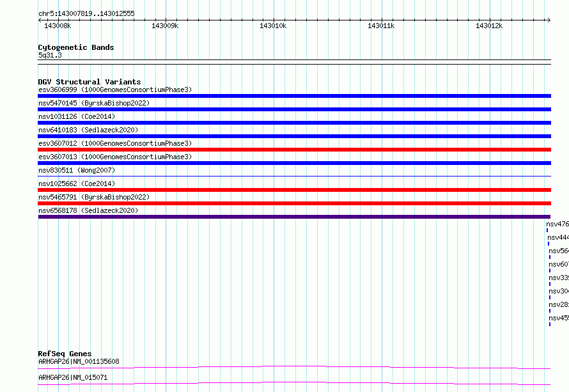Click the right arrow on the ruler
569x392 pixels.
pos(549,20)
